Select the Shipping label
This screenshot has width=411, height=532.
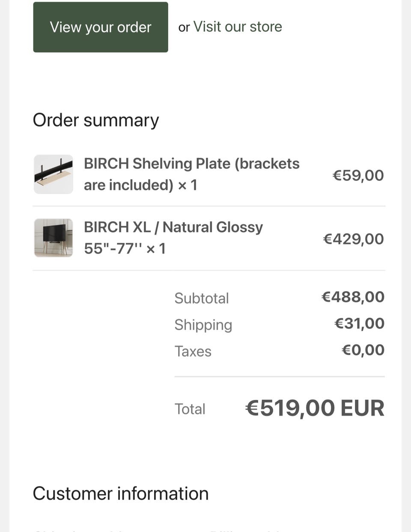pyautogui.click(x=203, y=325)
